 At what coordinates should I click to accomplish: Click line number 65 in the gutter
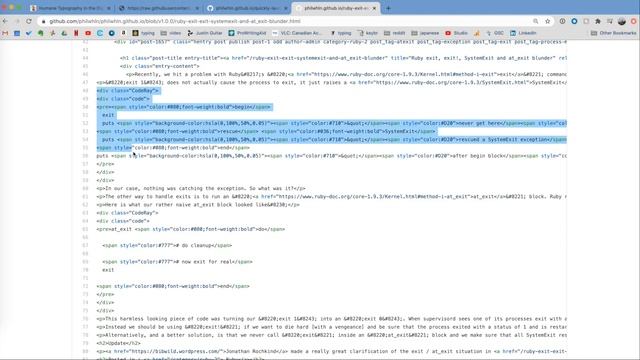coord(85,229)
